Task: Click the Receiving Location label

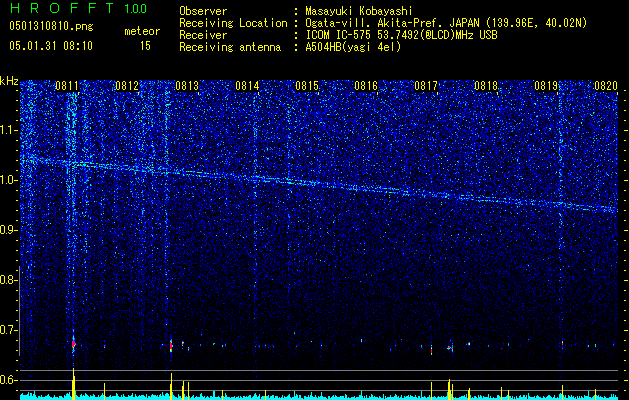Action: (x=233, y=23)
